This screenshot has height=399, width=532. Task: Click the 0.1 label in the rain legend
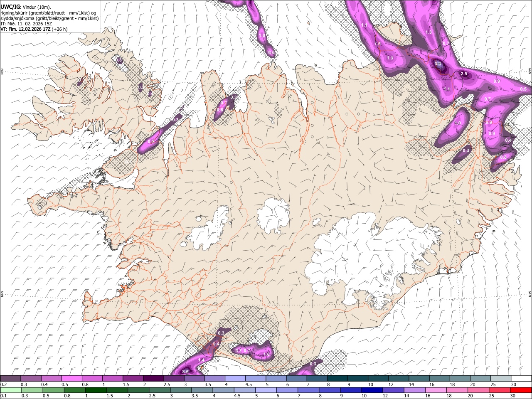click(3, 396)
